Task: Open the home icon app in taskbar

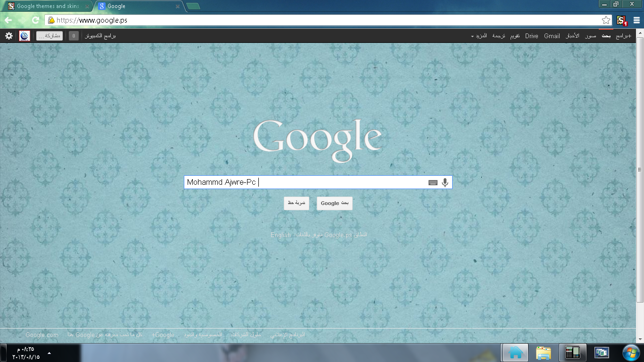Action: point(515,353)
